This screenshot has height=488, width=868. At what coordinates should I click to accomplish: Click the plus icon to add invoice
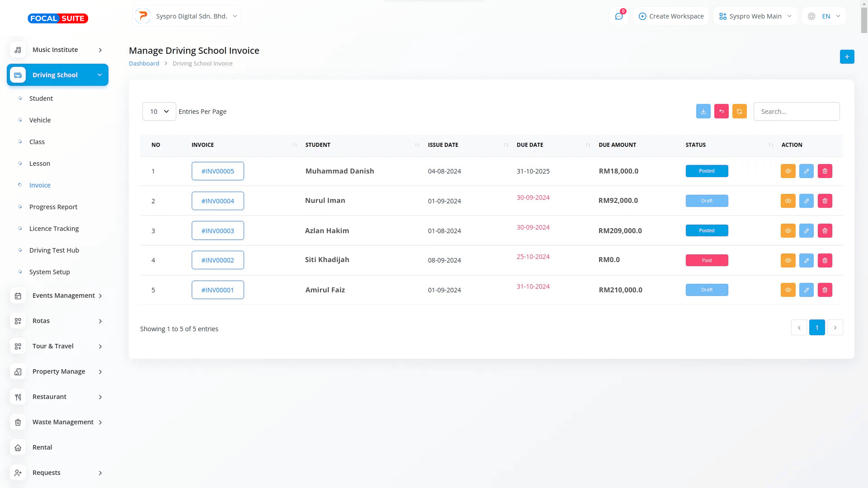point(847,57)
